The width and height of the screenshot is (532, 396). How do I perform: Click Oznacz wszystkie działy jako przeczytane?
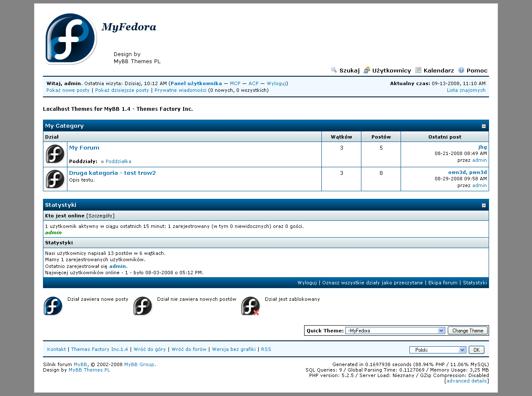click(x=372, y=283)
